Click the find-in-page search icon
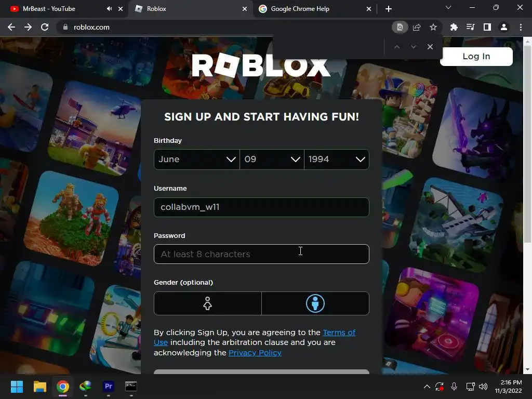Screen dimensions: 532x399 [400, 27]
